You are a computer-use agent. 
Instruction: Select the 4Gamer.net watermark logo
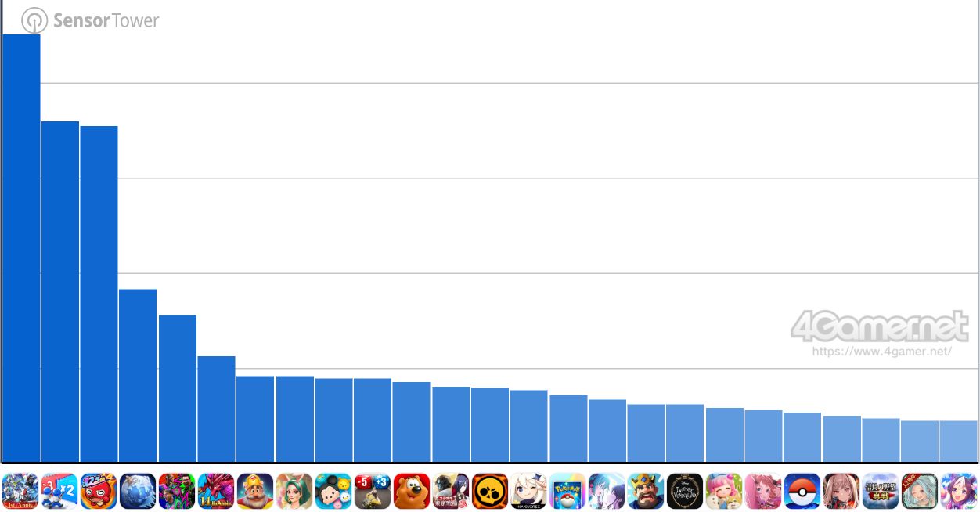click(x=880, y=326)
